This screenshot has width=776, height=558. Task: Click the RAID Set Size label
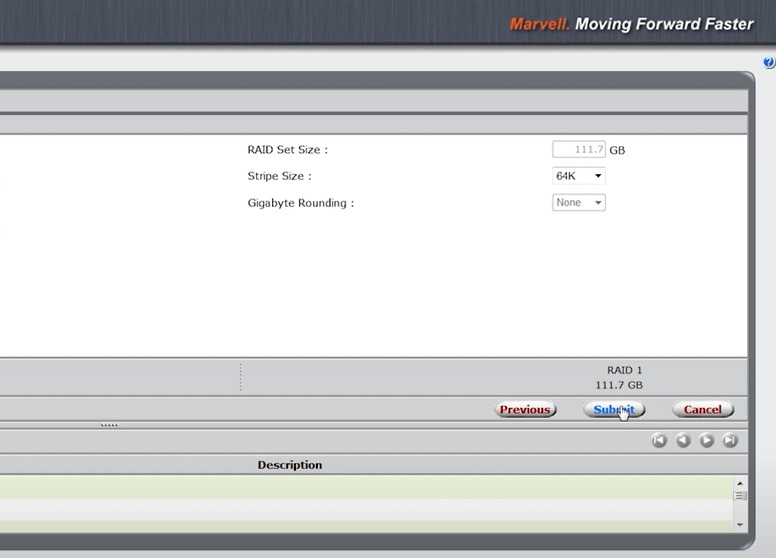point(288,150)
